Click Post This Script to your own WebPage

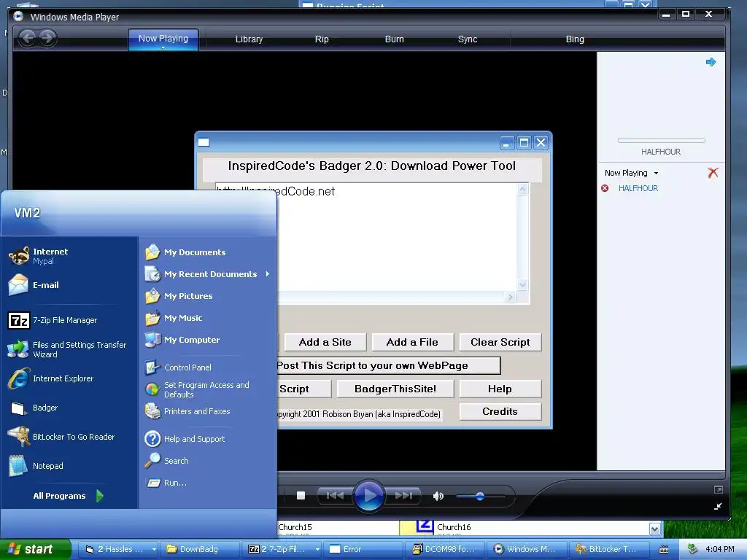[x=388, y=366]
